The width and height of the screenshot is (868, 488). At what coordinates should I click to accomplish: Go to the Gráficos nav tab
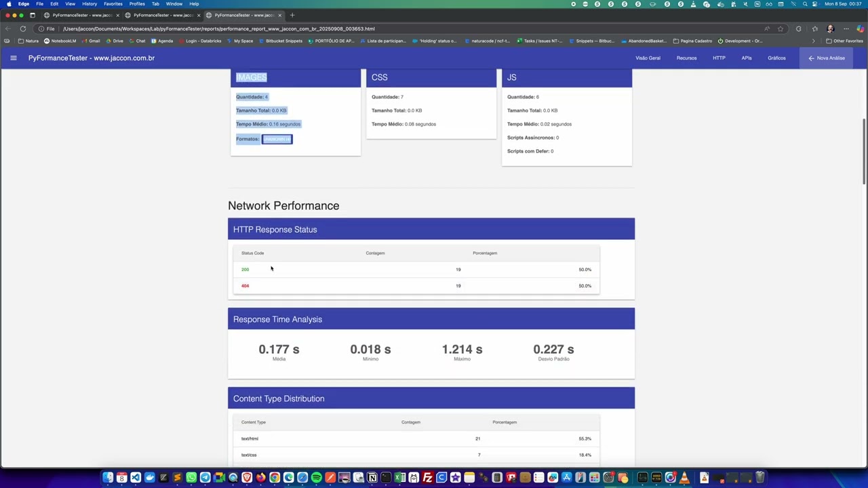(776, 58)
